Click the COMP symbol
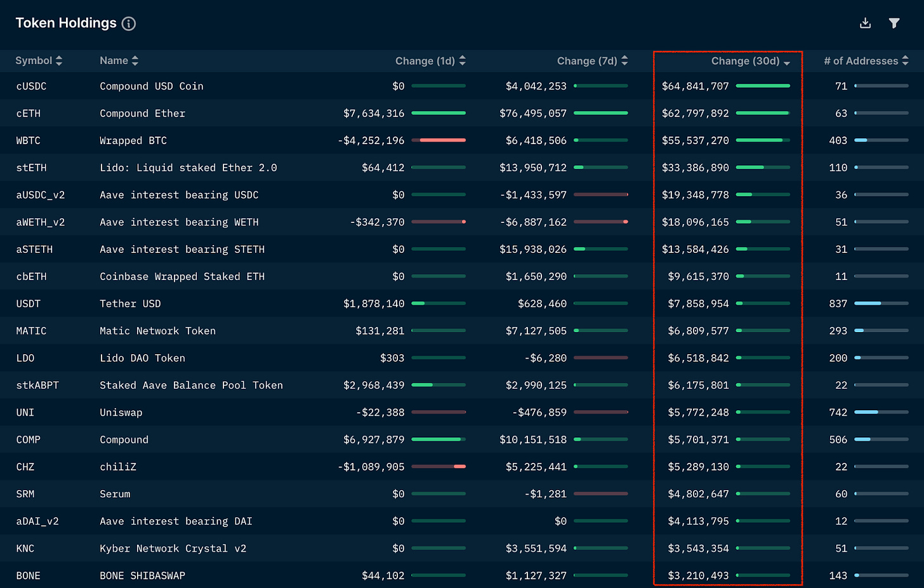This screenshot has height=588, width=924. 28,440
